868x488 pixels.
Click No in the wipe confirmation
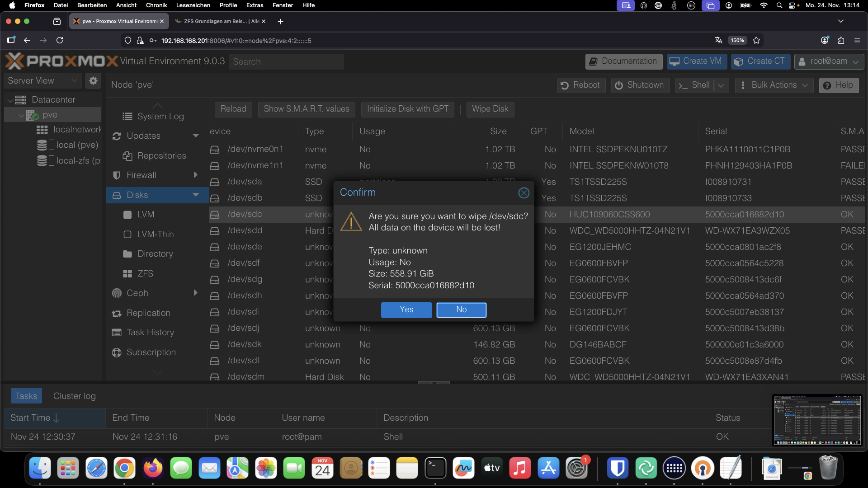461,310
